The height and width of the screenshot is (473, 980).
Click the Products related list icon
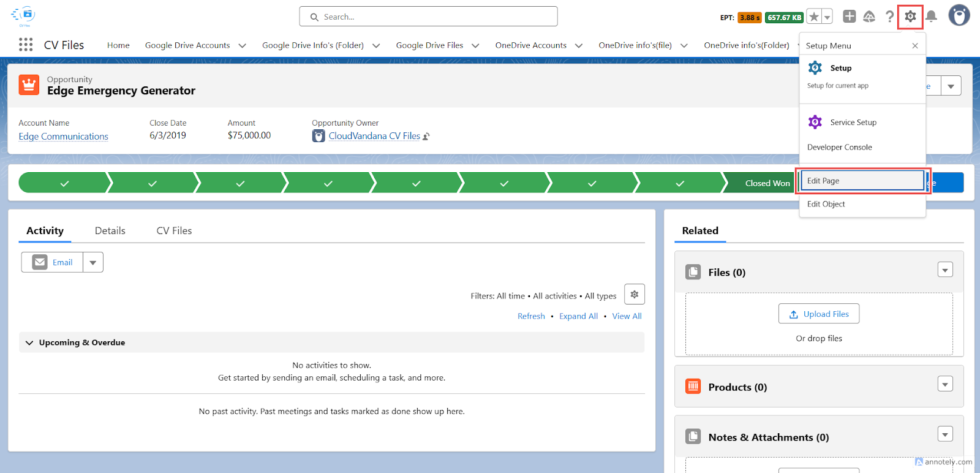coord(693,386)
